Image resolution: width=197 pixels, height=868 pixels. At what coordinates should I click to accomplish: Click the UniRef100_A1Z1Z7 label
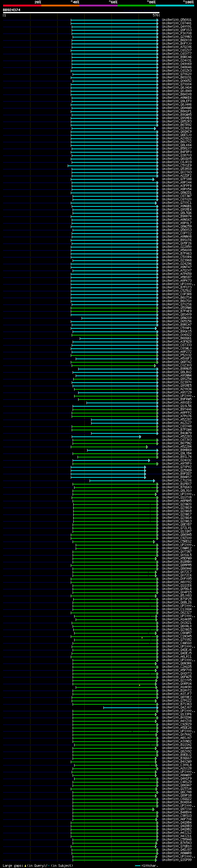(177, 423)
